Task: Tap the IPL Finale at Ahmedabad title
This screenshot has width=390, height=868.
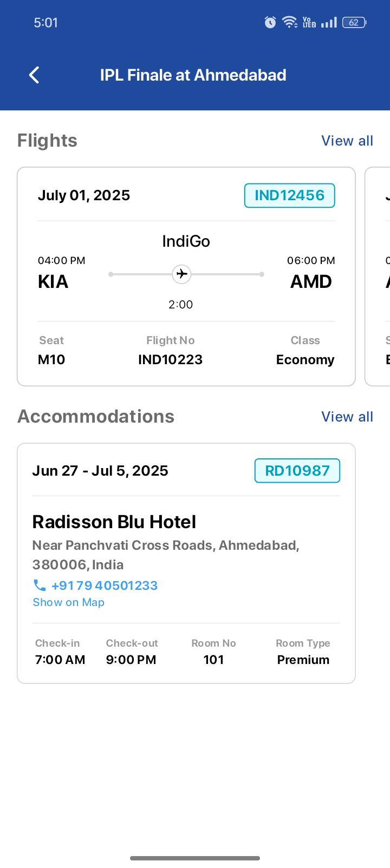Action: [193, 75]
